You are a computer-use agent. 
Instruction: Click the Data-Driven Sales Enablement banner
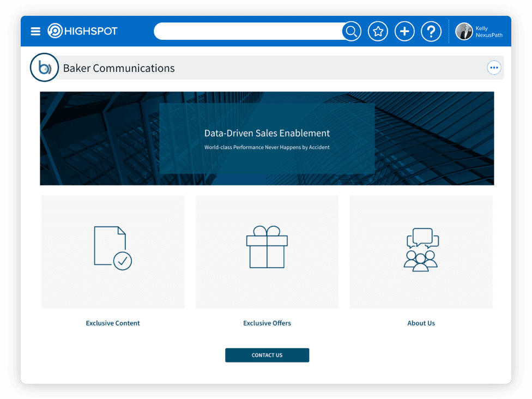pyautogui.click(x=267, y=138)
